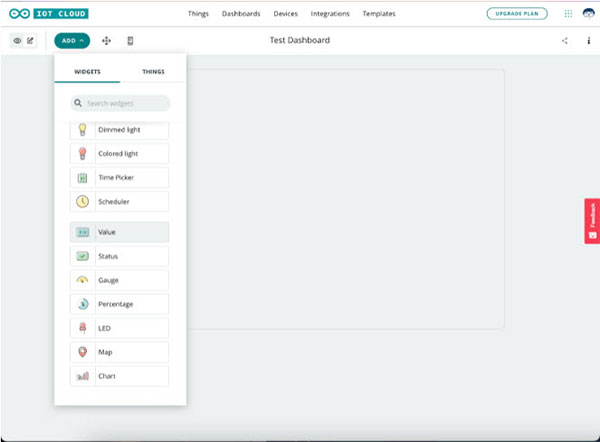
Task: Open the Devices navigation link
Action: click(285, 14)
